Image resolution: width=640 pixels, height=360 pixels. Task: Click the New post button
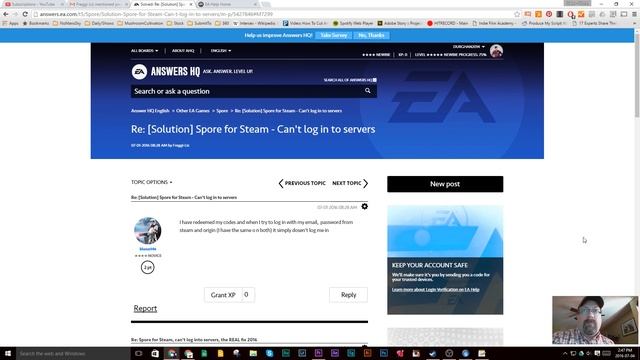445,184
